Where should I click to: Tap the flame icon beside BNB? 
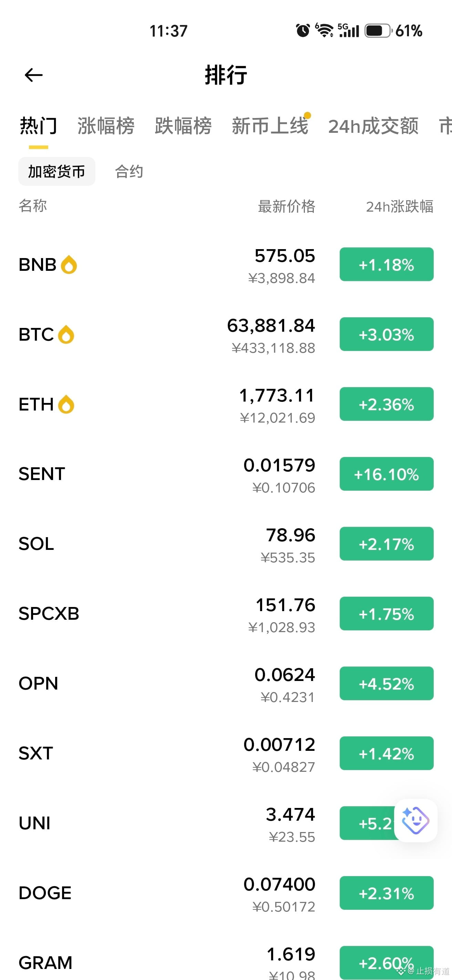click(x=69, y=264)
